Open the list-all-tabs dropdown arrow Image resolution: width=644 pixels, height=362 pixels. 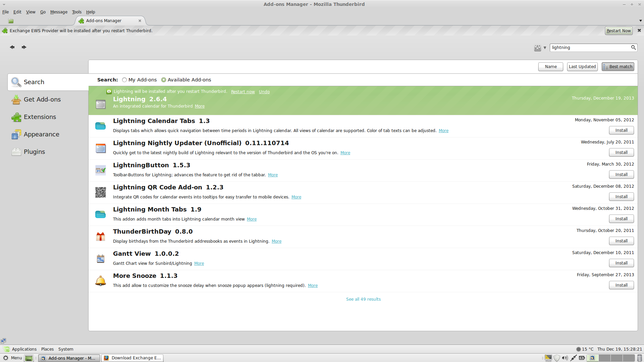[x=640, y=21]
